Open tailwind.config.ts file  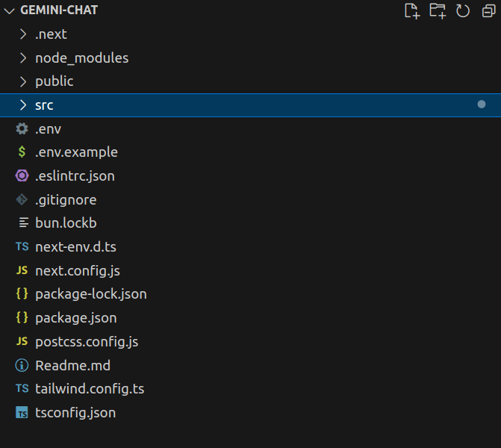pyautogui.click(x=90, y=389)
